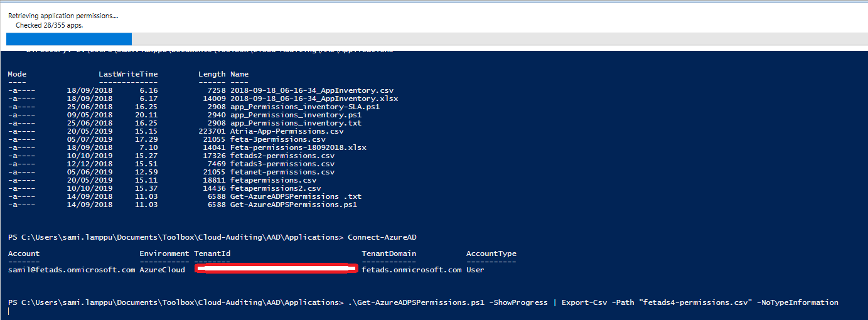Click the Connect-AzureAD command text
This screenshot has width=868, height=320.
tap(382, 238)
